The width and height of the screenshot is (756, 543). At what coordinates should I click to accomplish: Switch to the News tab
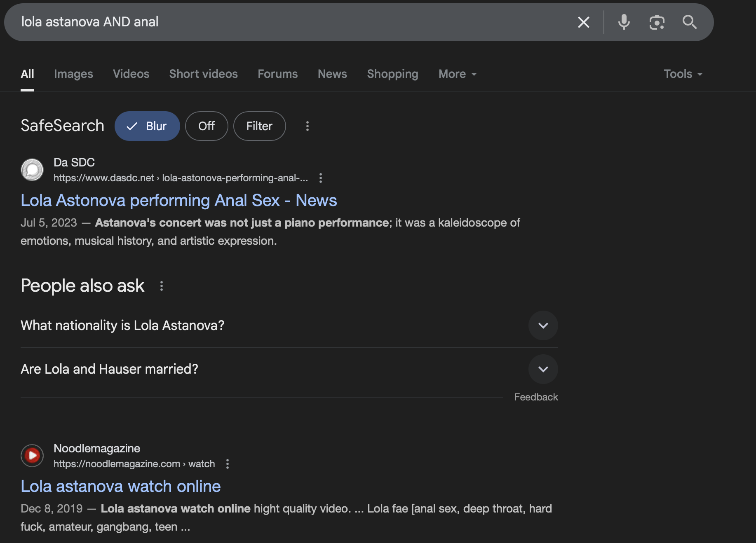(x=332, y=74)
